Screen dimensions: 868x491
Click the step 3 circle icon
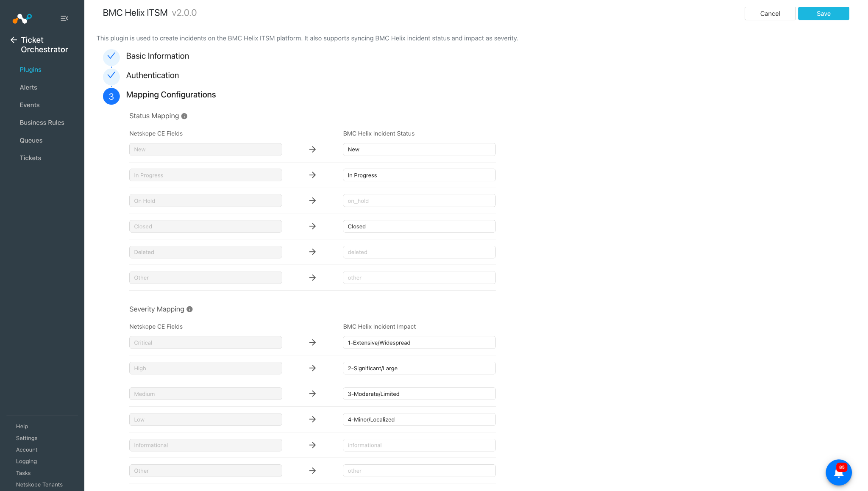111,96
